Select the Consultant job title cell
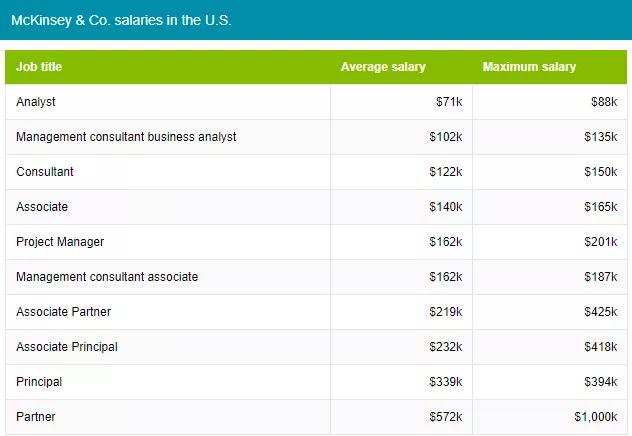Screen dimensions: 632x436 [45, 172]
